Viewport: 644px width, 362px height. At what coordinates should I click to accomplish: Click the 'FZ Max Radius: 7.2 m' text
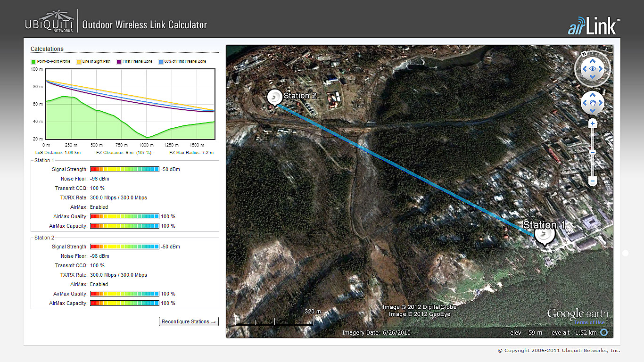click(191, 153)
